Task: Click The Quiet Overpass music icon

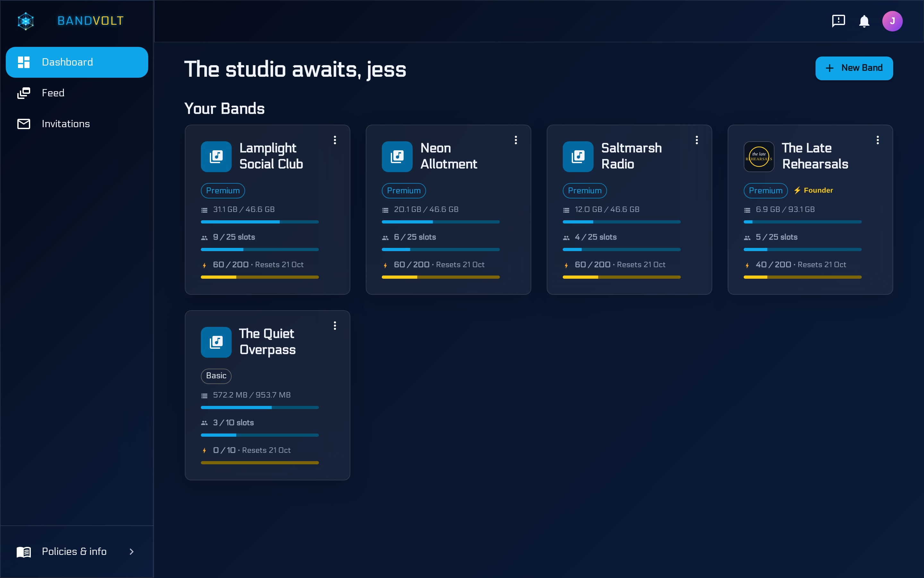Action: [216, 342]
